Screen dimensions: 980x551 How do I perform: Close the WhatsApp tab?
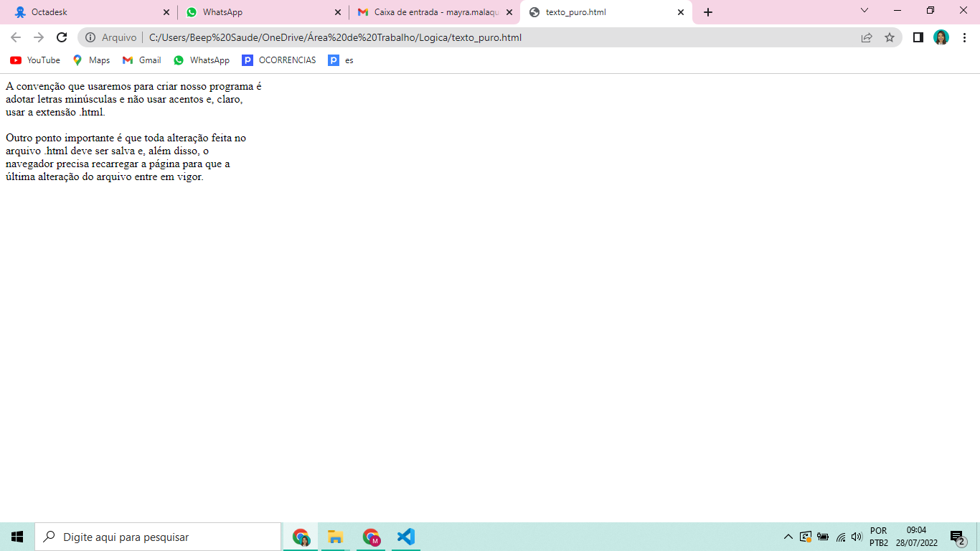[x=338, y=12]
